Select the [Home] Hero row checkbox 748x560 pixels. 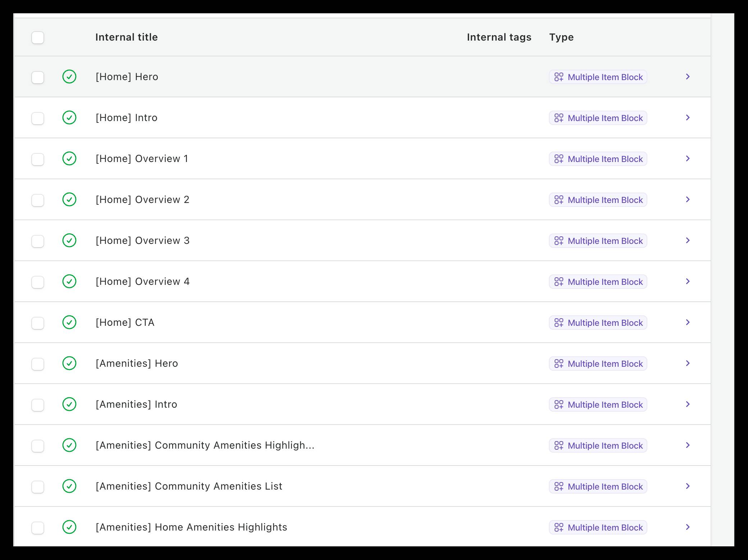[38, 77]
